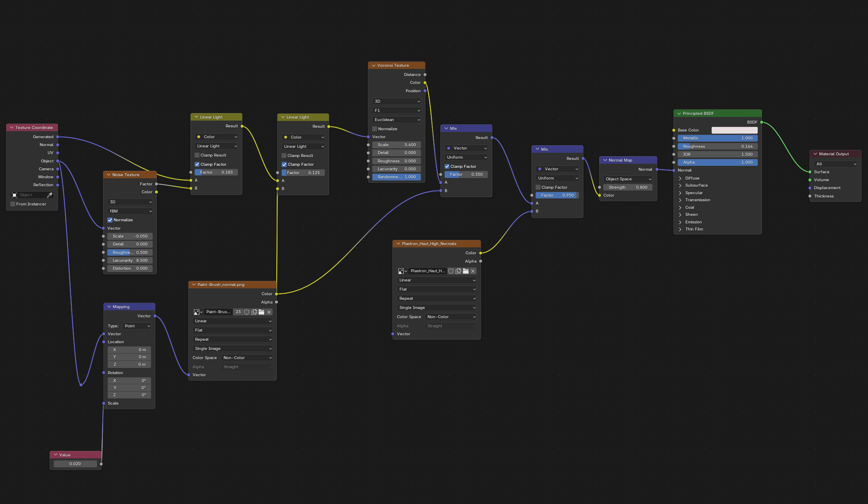Image resolution: width=868 pixels, height=504 pixels.
Task: Expand Thin Film panel in Principled BSDF
Action: point(680,229)
